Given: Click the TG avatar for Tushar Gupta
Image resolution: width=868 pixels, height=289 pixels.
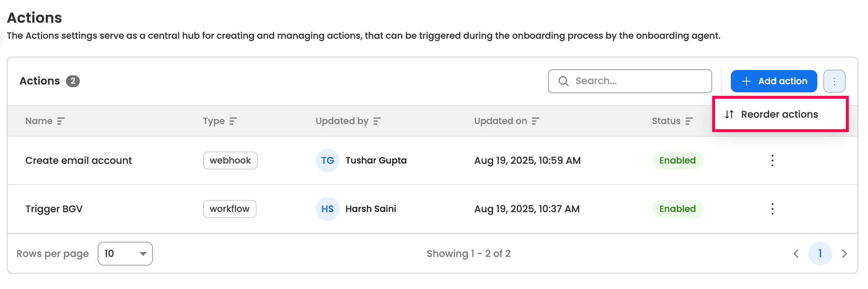Looking at the screenshot, I should (x=327, y=161).
